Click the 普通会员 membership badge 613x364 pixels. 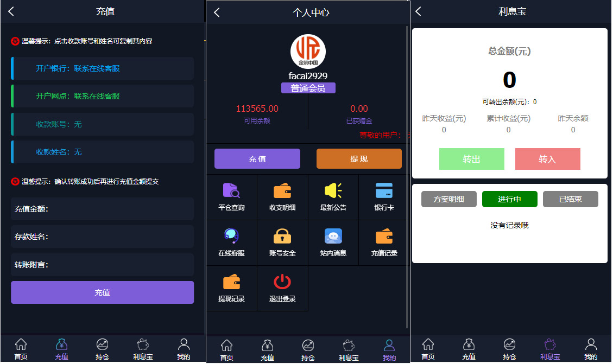308,88
